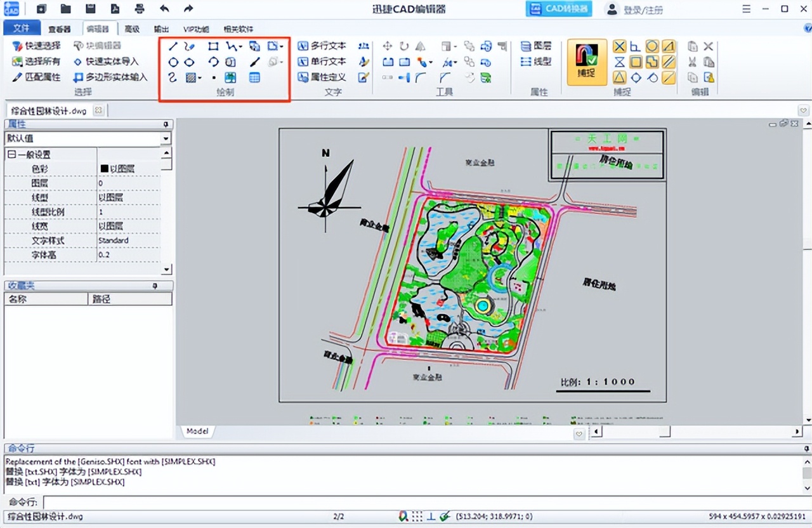Open the 默认值 dropdown in properties panel
The width and height of the screenshot is (812, 528).
coord(166,138)
